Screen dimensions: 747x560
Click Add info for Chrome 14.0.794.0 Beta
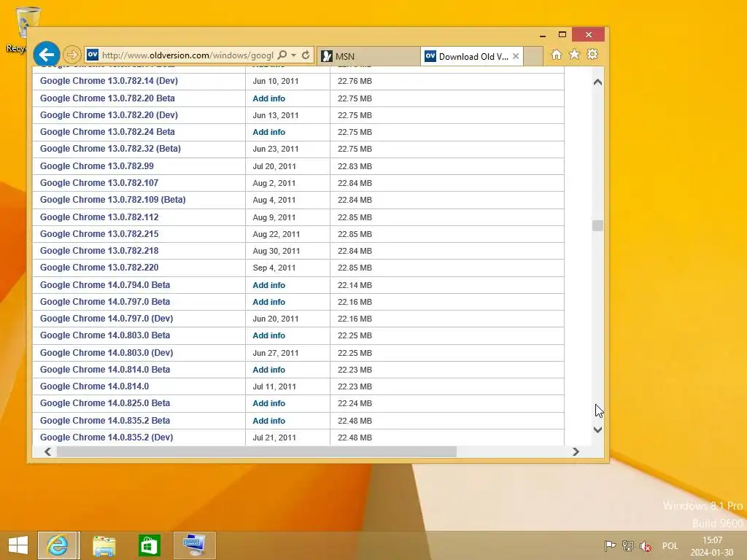(268, 285)
